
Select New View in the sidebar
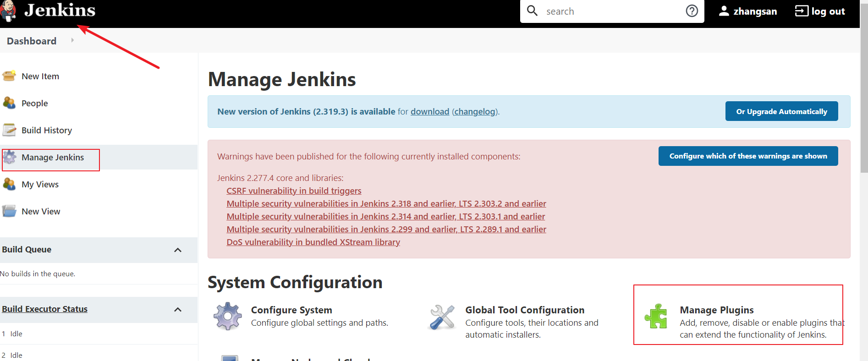click(41, 212)
